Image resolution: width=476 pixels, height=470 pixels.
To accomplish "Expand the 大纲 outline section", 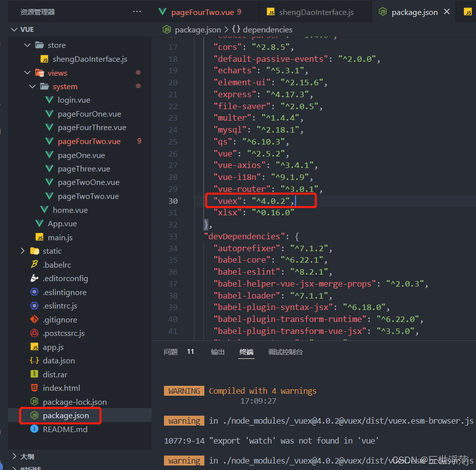I will tap(14, 456).
